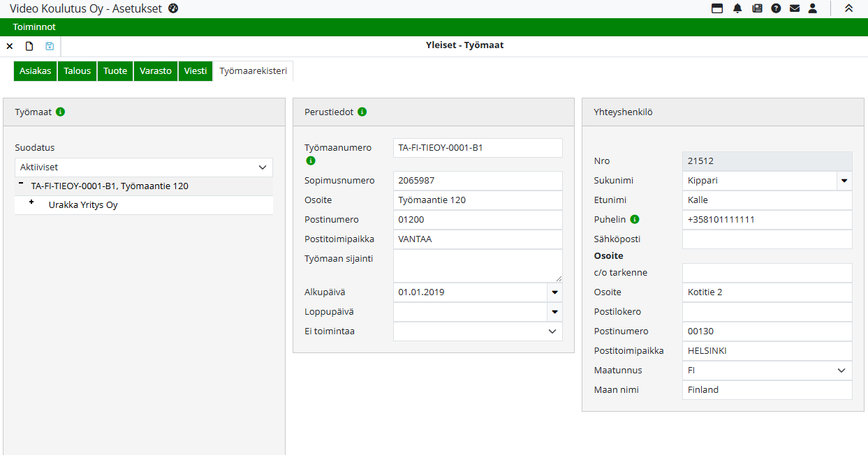Open the notifications bell icon
The height and width of the screenshot is (455, 868).
coord(737,8)
